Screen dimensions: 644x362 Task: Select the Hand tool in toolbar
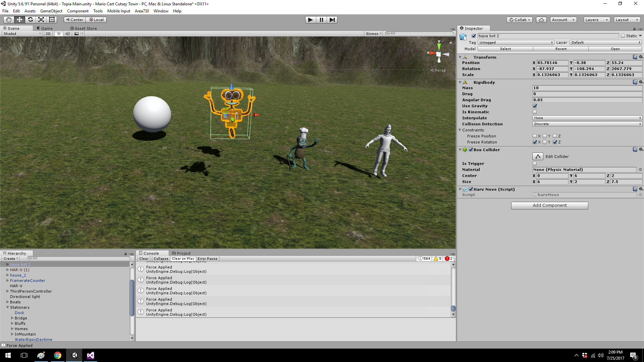tap(9, 20)
